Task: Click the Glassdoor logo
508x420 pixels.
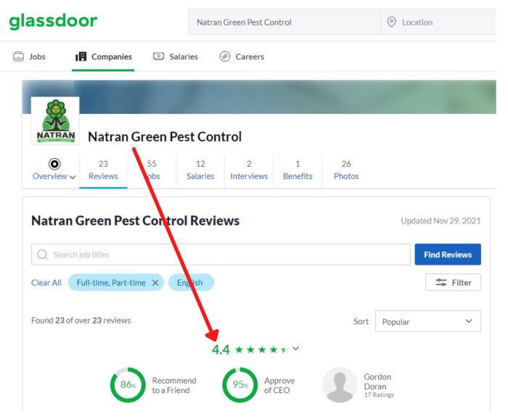Action: tap(53, 21)
